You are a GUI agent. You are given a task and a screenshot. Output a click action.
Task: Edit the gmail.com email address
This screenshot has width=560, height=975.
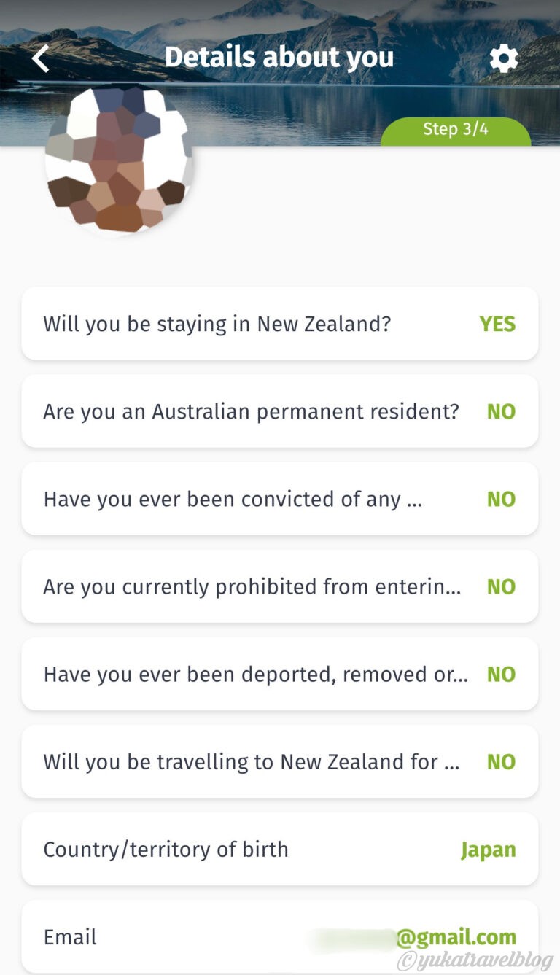coord(455,937)
